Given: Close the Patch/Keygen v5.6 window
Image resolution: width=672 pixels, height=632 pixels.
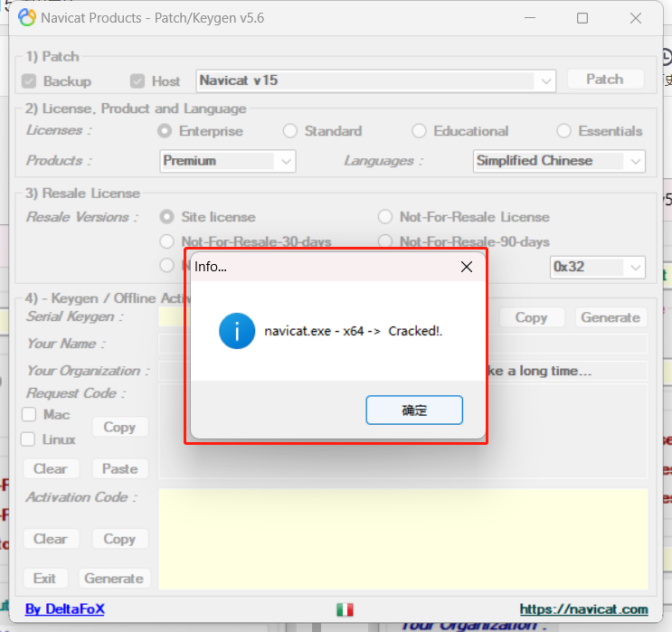Looking at the screenshot, I should tap(636, 18).
